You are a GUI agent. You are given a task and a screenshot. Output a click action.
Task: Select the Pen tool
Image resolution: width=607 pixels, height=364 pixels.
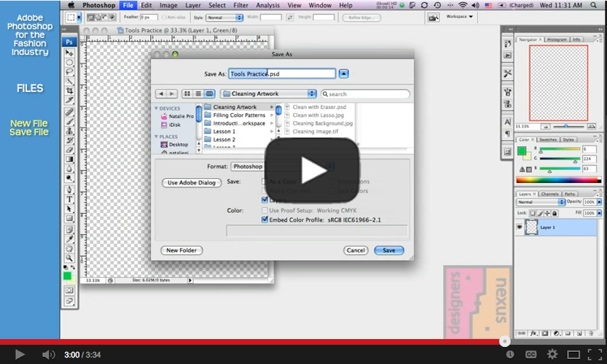[69, 189]
